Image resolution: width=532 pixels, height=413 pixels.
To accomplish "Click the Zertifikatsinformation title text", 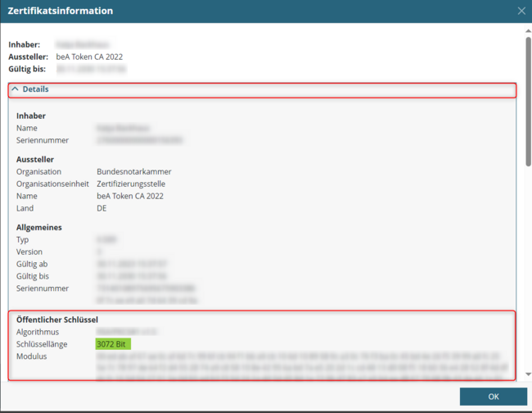I will pyautogui.click(x=61, y=11).
